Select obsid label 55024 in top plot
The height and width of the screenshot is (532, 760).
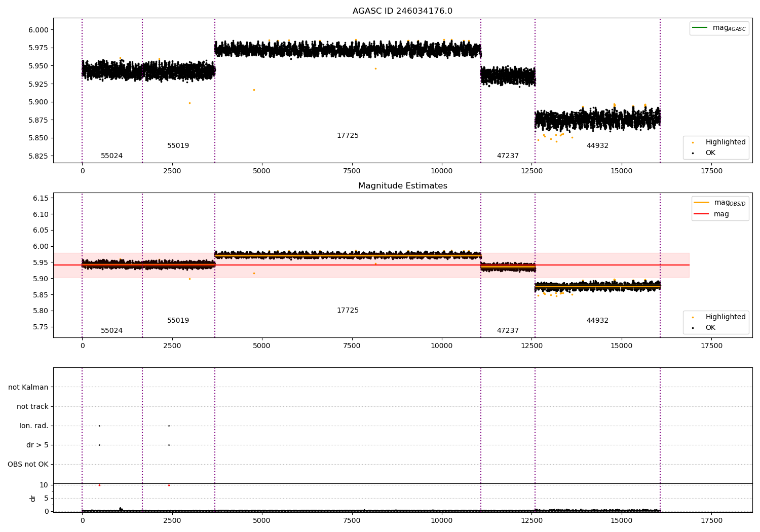click(x=111, y=156)
